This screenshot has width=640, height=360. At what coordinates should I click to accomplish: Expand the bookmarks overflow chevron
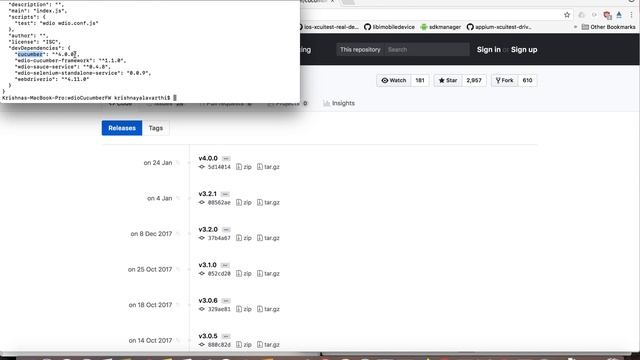pyautogui.click(x=576, y=27)
